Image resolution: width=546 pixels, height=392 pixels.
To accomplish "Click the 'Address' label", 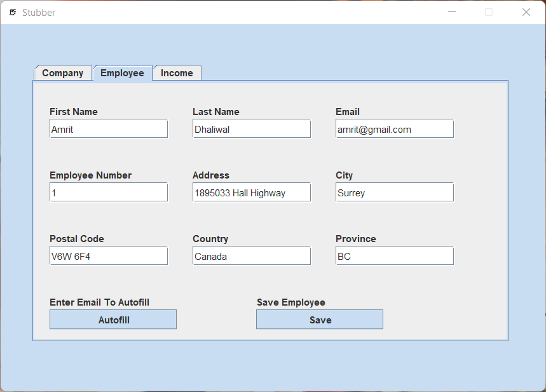I will [210, 175].
